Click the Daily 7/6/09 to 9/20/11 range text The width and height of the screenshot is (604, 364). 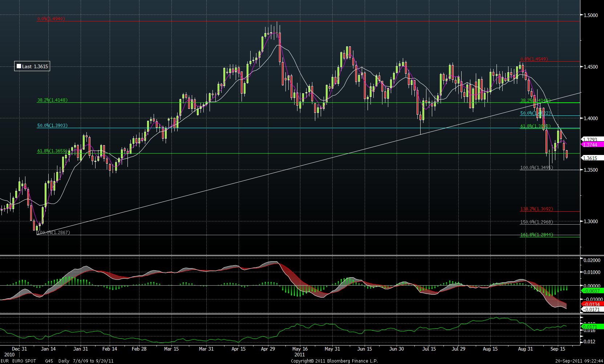[88, 361]
